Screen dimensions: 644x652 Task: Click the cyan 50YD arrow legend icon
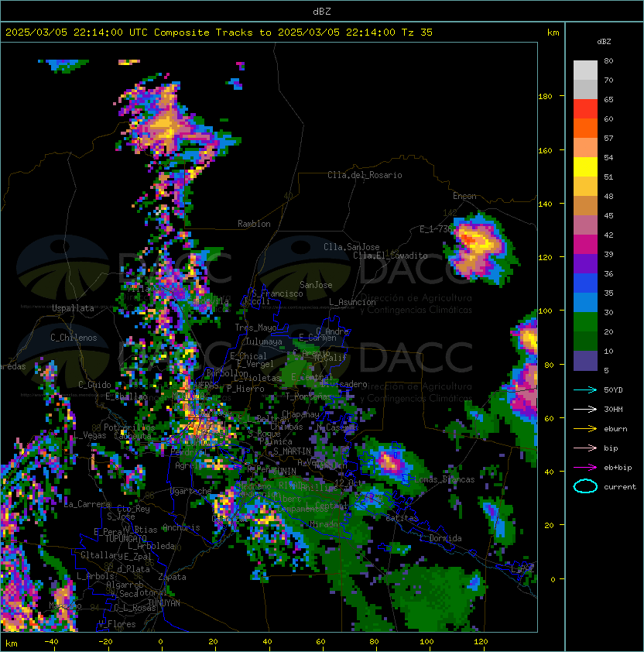coord(585,389)
